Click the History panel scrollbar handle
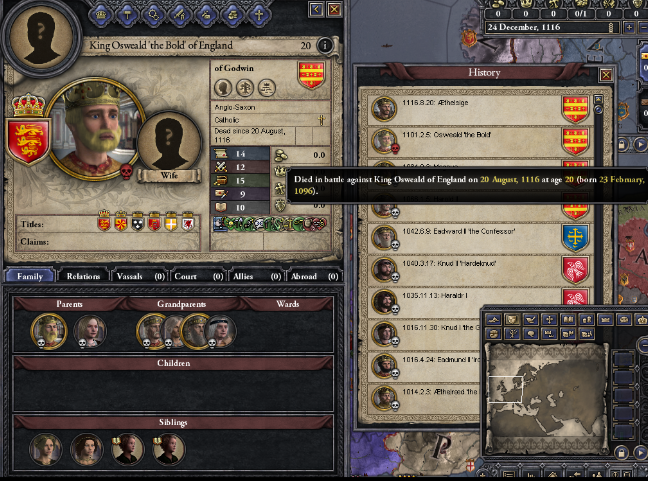This screenshot has width=648, height=481. click(x=598, y=110)
